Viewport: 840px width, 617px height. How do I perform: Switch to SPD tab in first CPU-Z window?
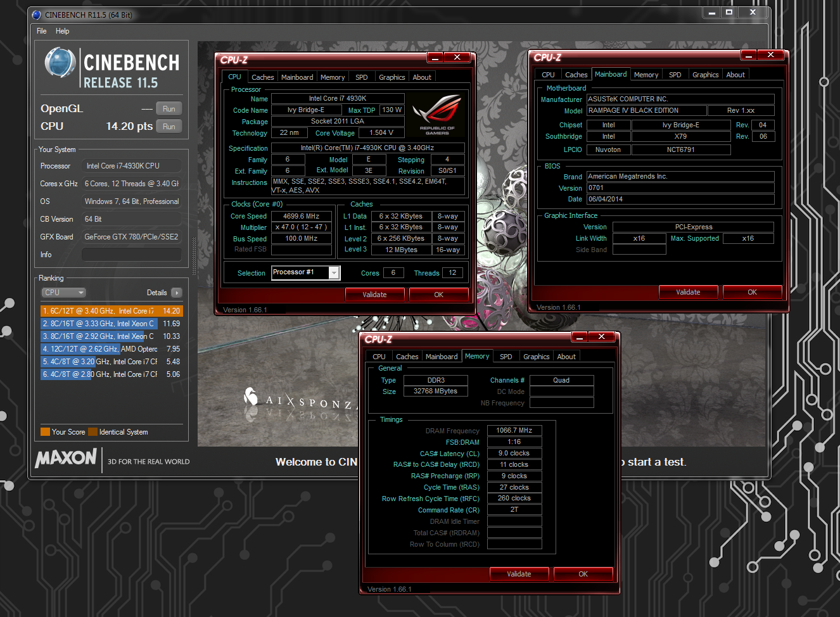pos(362,77)
